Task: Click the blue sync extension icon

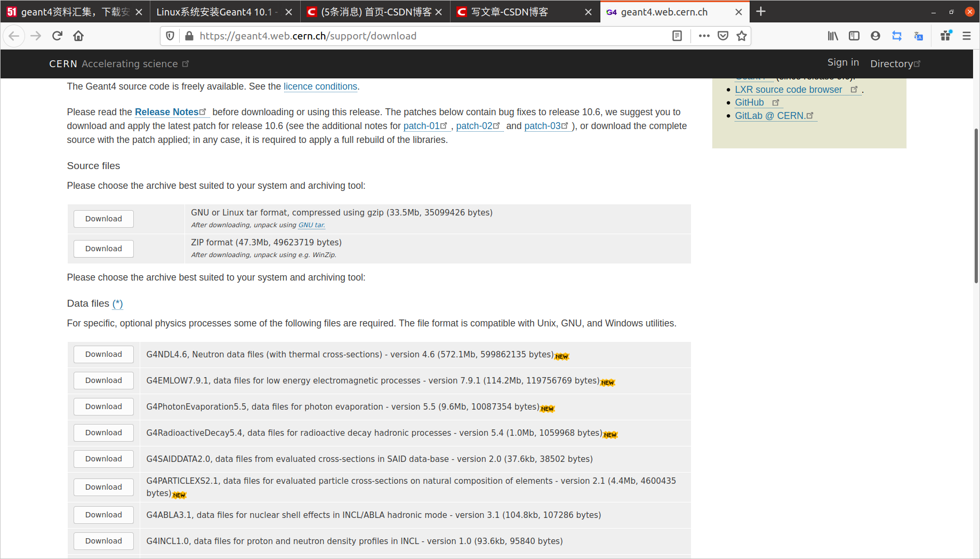Action: click(897, 36)
